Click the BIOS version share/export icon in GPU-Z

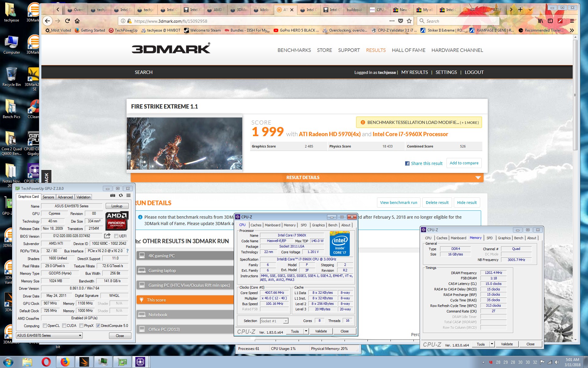click(107, 236)
